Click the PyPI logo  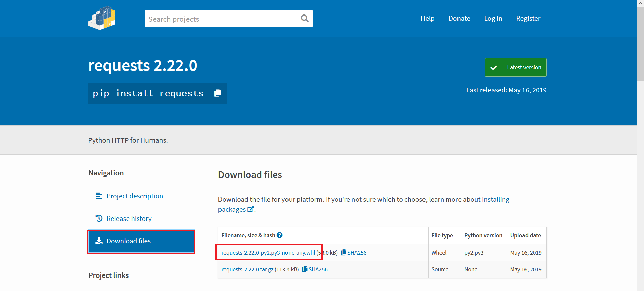pos(102,18)
